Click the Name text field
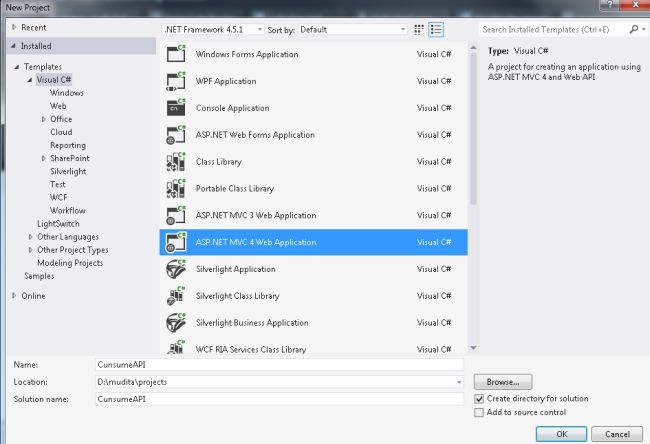The width and height of the screenshot is (650, 444). (x=279, y=365)
